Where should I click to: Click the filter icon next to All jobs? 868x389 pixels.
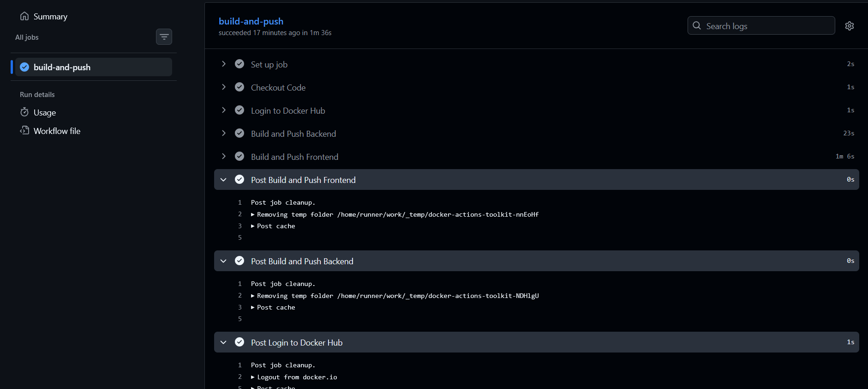click(x=164, y=36)
